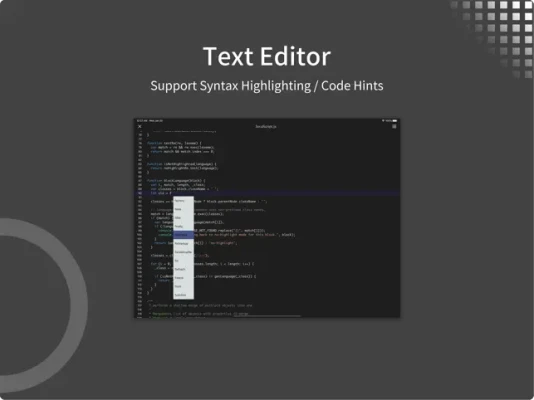Click the file name title in editor header

(x=266, y=126)
